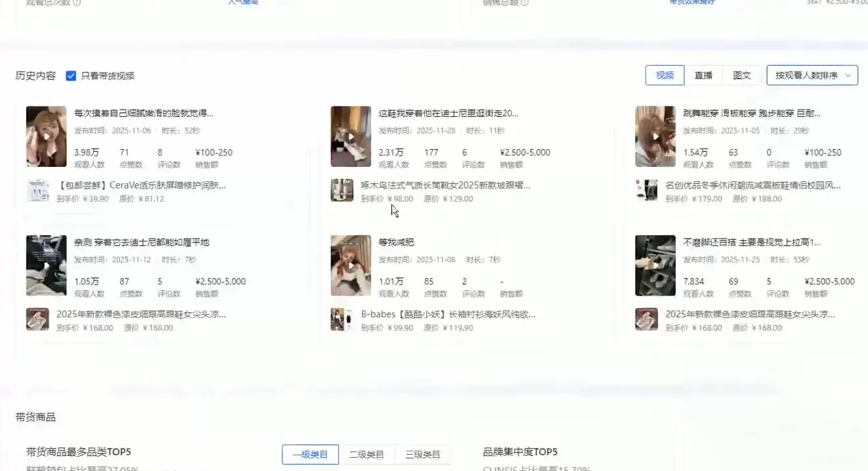Uncheck 只看带货视频 checkbox
868x471 pixels.
[71, 75]
